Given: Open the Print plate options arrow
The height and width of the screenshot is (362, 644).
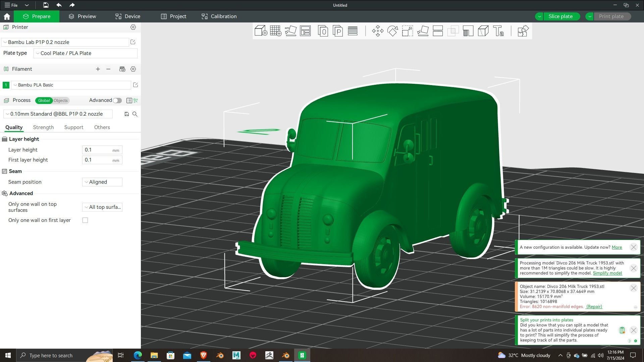Looking at the screenshot, I should click(590, 16).
